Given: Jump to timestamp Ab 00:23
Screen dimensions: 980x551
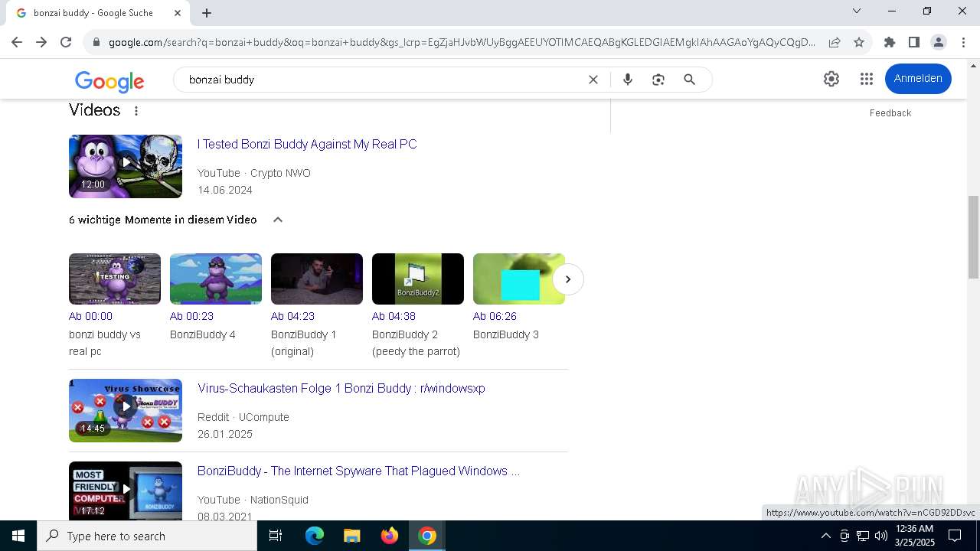Looking at the screenshot, I should point(191,316).
